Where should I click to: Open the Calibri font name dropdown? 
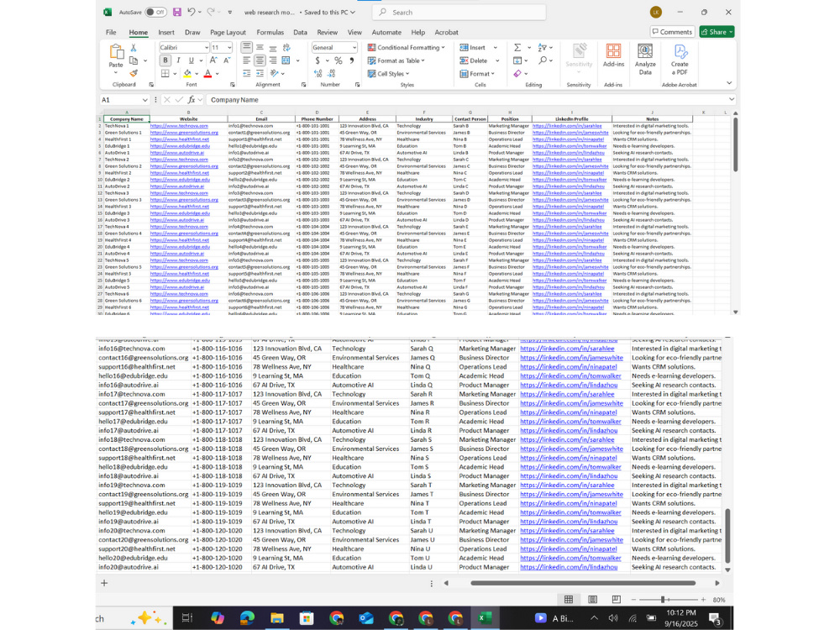pyautogui.click(x=207, y=48)
